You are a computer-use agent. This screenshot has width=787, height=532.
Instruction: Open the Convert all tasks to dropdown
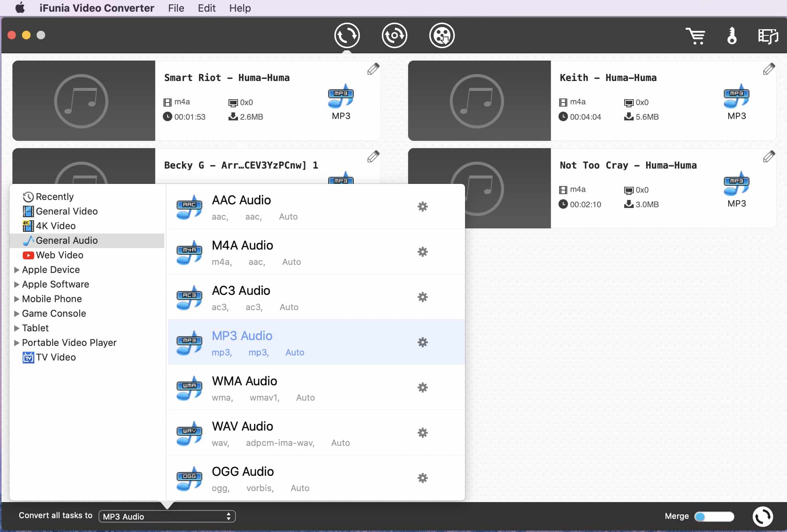coord(167,516)
